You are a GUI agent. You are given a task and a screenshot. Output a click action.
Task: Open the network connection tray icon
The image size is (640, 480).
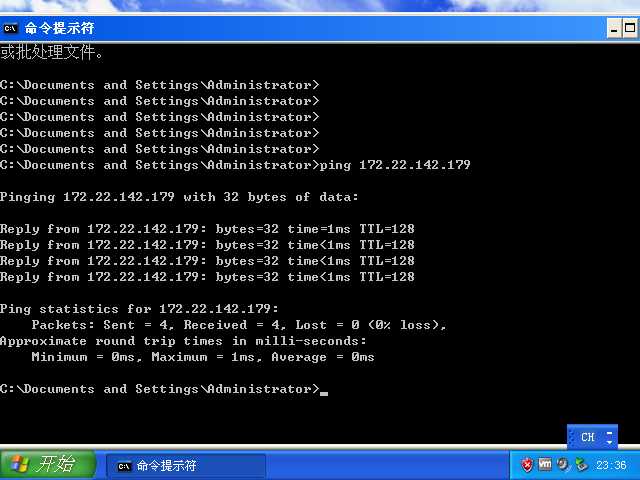(x=581, y=465)
